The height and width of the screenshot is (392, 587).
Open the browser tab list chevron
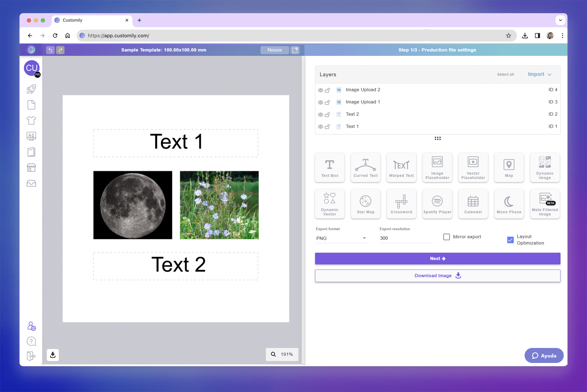pyautogui.click(x=560, y=20)
